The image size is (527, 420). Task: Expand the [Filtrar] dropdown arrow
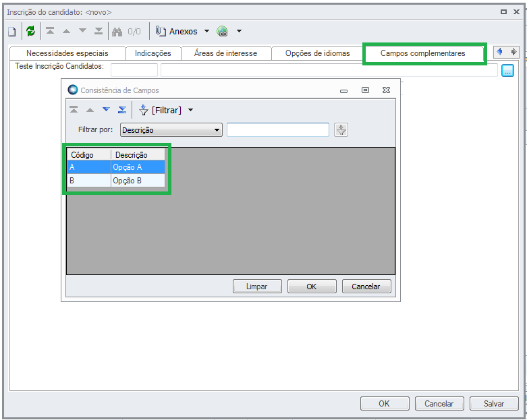(190, 110)
